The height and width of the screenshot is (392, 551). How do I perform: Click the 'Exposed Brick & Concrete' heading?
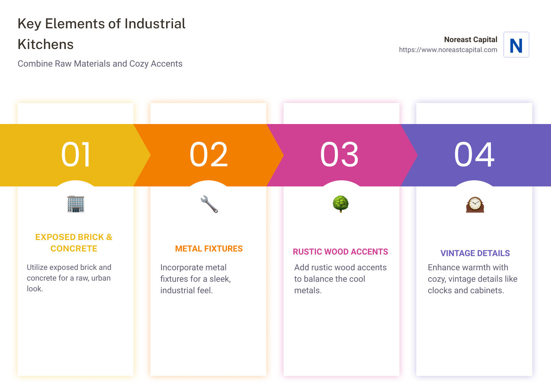74,243
